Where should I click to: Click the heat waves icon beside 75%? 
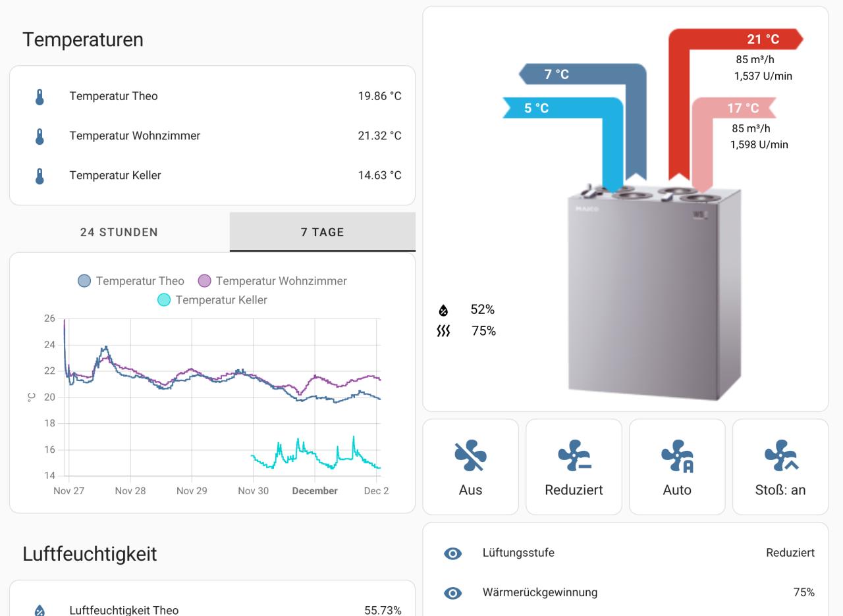click(x=443, y=331)
